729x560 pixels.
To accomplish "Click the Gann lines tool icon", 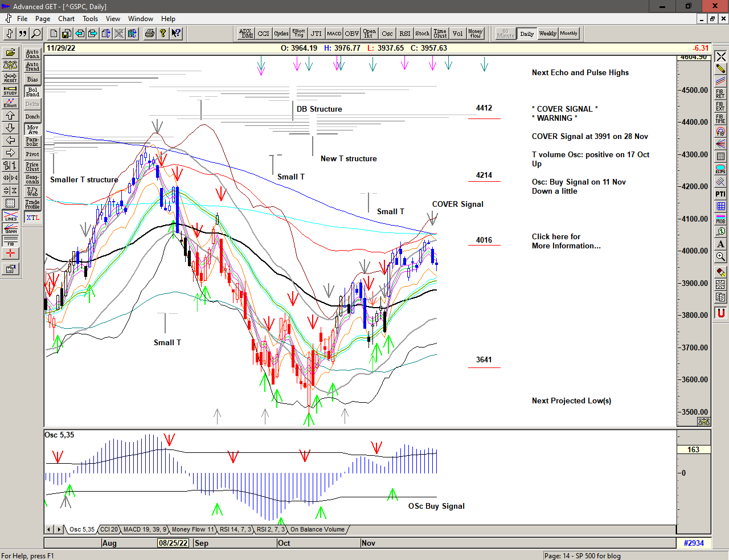I will (10, 229).
